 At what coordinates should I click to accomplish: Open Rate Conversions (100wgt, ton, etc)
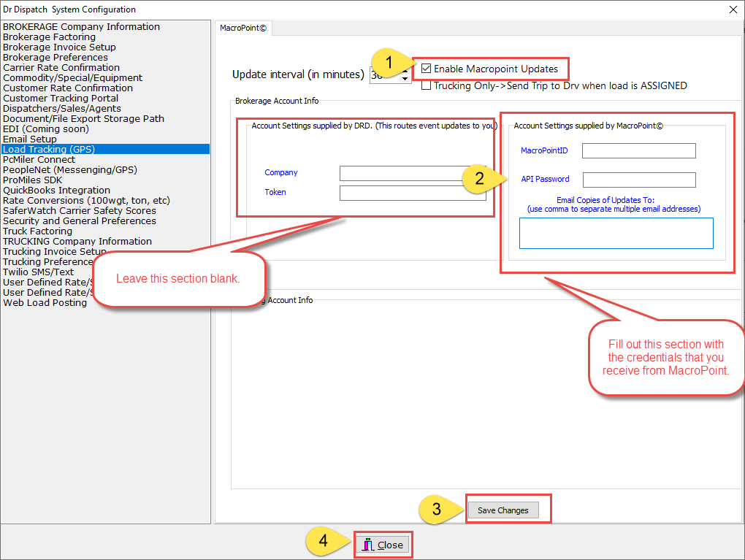tap(86, 201)
